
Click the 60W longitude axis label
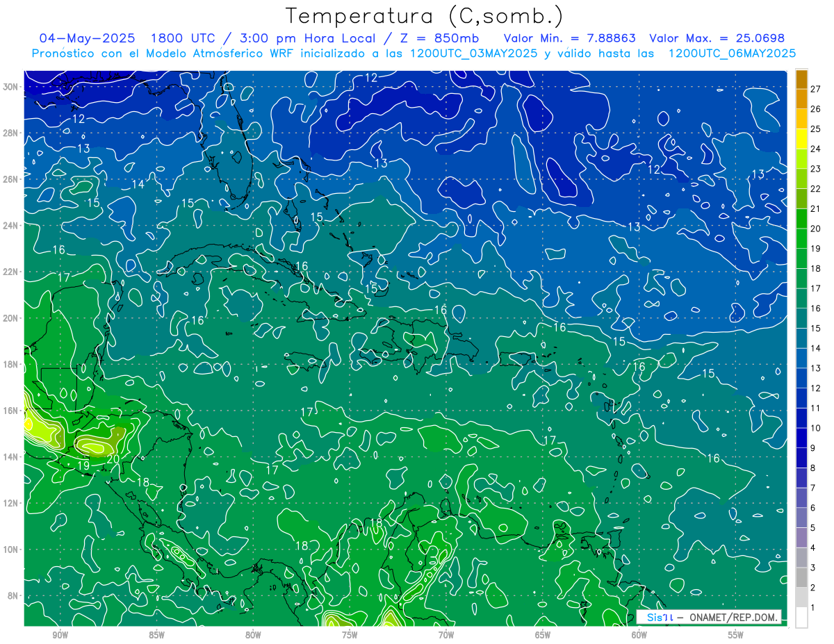pyautogui.click(x=639, y=635)
